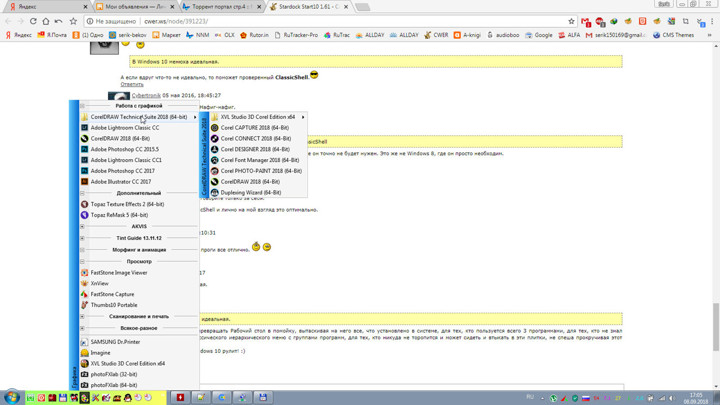This screenshot has height=405, width=720.
Task: Open Corel PHOTO-PAINT 2018 (64-Bit)
Action: pos(260,171)
